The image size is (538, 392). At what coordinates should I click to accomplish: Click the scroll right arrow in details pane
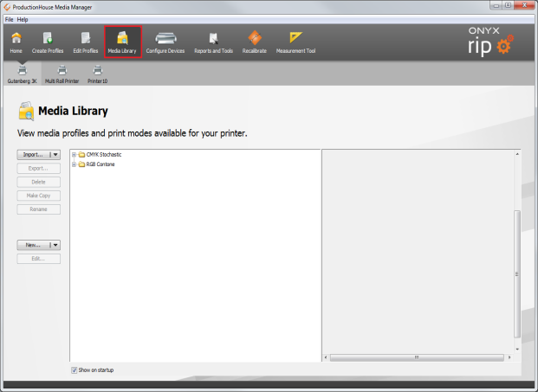coord(509,357)
